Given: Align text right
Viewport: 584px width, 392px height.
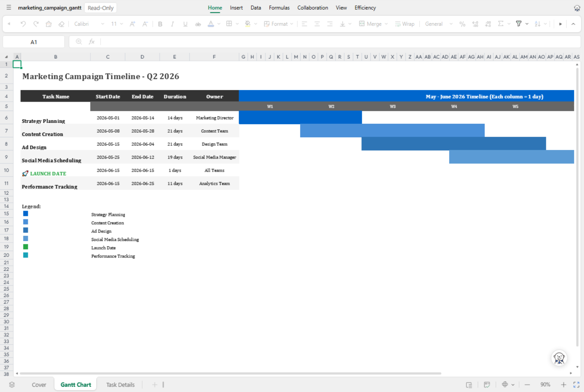Looking at the screenshot, I should [x=330, y=24].
